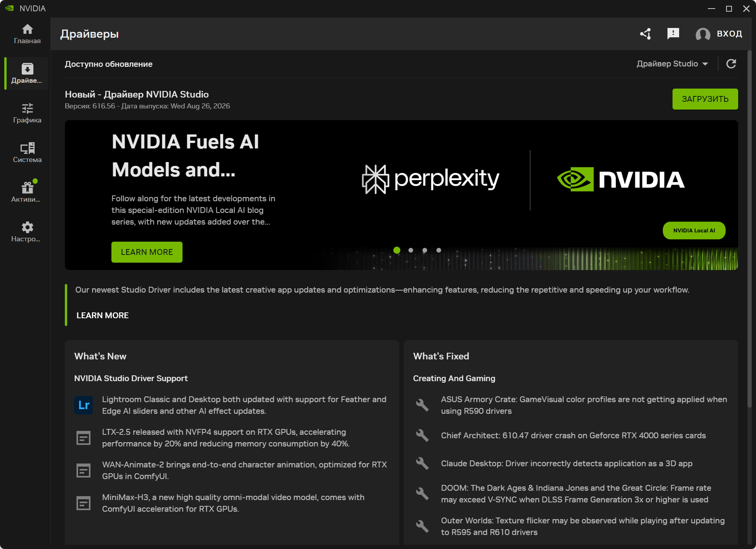
Task: Click the wrench icon for Chief Architect fix
Action: pyautogui.click(x=422, y=436)
